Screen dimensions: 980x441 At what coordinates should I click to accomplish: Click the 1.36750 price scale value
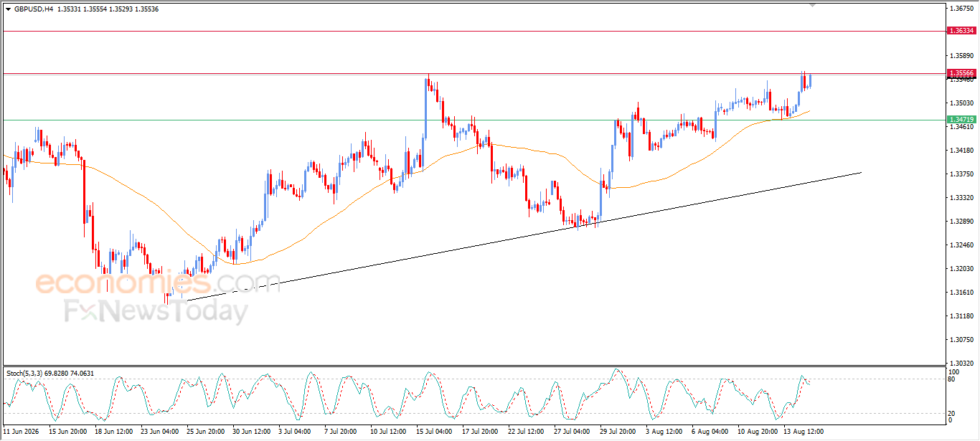click(x=960, y=9)
